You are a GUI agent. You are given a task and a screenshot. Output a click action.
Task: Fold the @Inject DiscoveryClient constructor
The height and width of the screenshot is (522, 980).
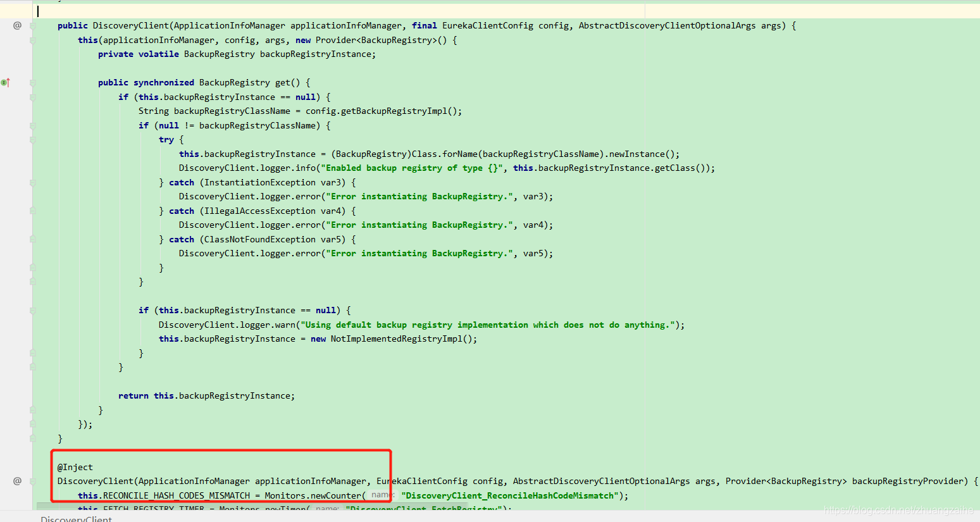point(32,481)
